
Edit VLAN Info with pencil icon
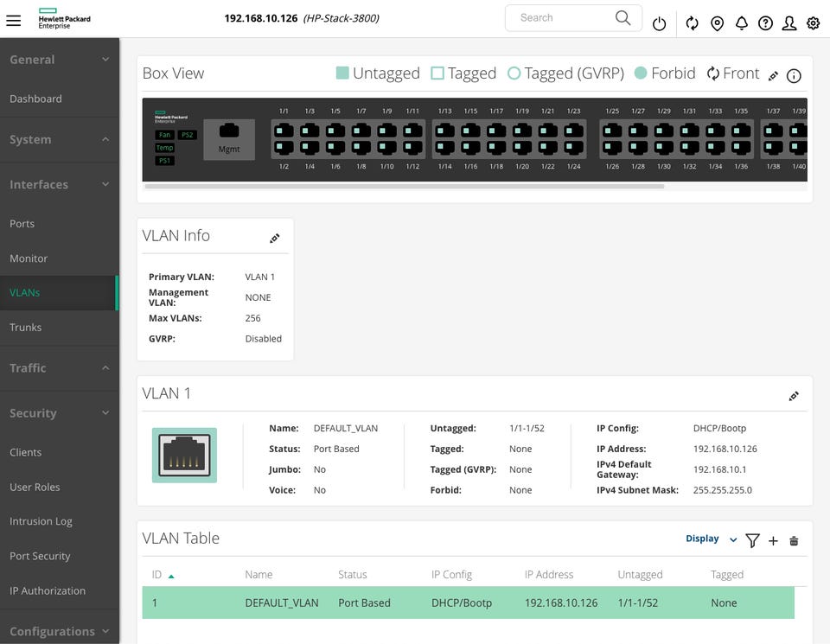275,238
